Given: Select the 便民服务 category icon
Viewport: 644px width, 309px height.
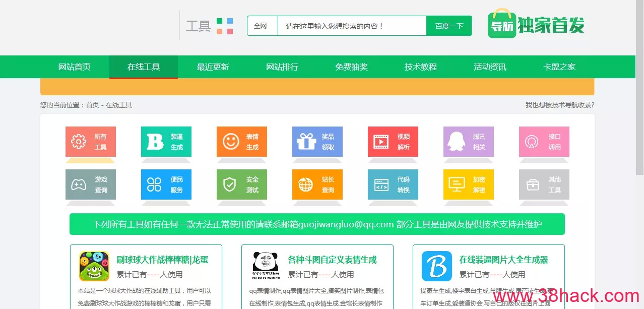Looking at the screenshot, I should [166, 184].
